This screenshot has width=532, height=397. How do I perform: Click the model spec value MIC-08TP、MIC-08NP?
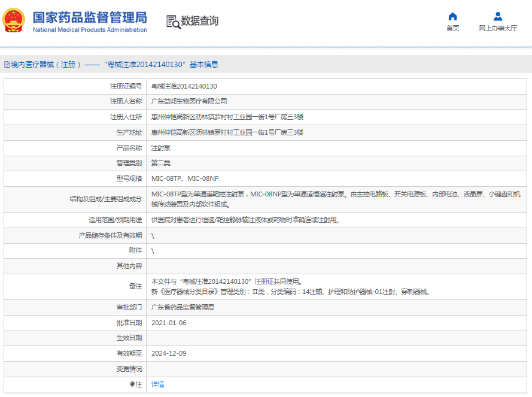(x=185, y=178)
